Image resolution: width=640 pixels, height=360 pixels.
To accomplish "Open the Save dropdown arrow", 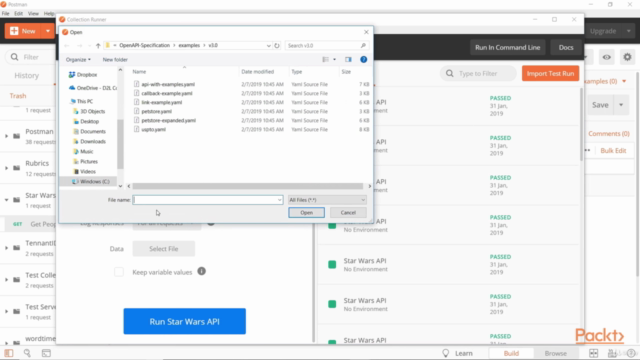I will click(621, 105).
